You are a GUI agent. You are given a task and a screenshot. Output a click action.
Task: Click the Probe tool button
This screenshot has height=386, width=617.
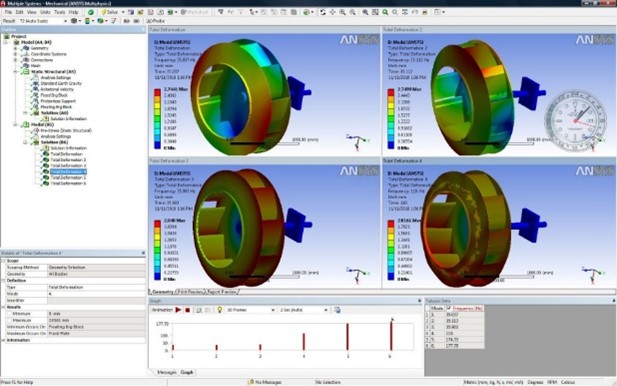coord(155,21)
